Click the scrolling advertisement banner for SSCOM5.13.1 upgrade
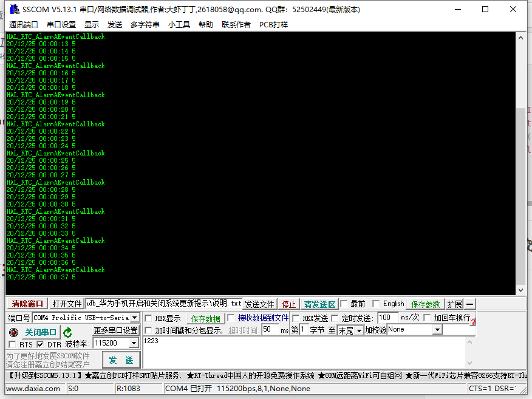This screenshot has width=532, height=399. click(x=265, y=375)
